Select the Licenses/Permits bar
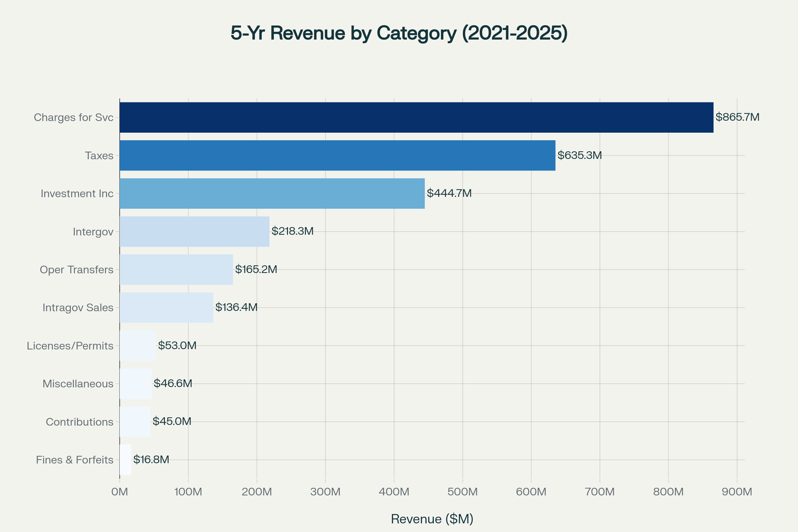This screenshot has height=532, width=798. [x=138, y=345]
